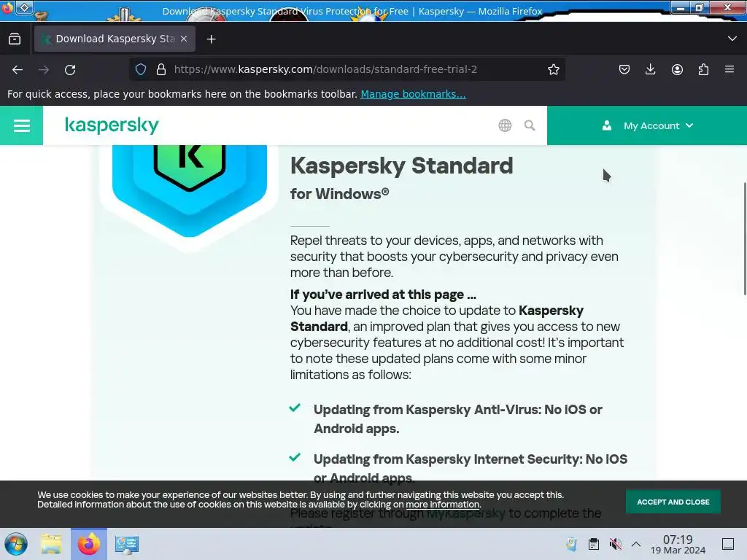Screen dimensions: 747x560
Task: Open the clock showing 07:19
Action: 678,544
